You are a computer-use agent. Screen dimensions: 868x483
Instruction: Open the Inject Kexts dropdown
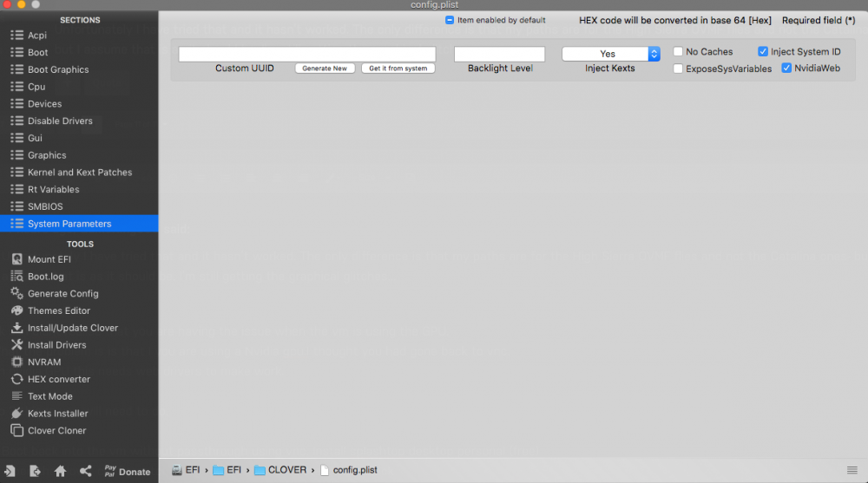pos(610,54)
